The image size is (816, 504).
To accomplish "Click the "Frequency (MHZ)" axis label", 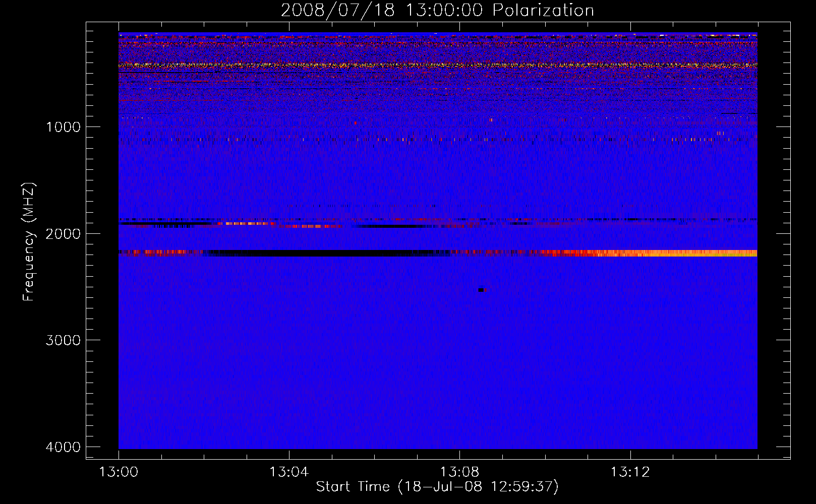I will click(29, 242).
